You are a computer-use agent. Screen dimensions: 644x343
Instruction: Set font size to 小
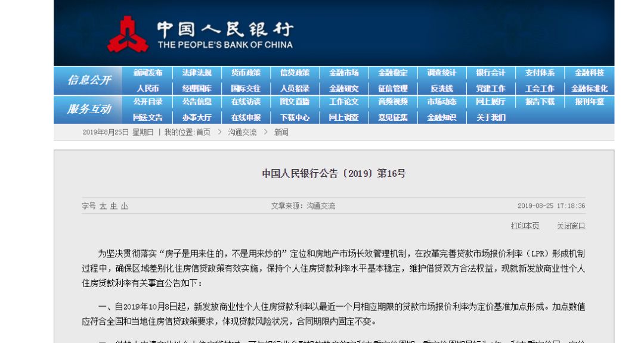[x=125, y=206]
